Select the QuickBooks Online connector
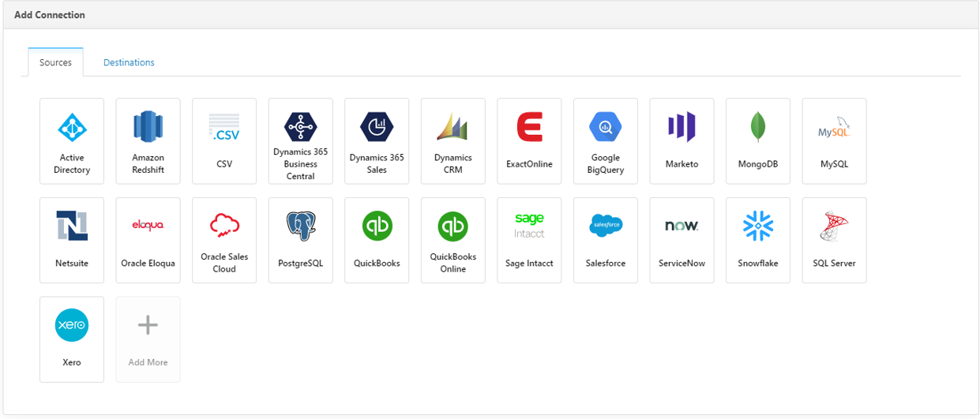Image resolution: width=980 pixels, height=419 pixels. [x=453, y=240]
